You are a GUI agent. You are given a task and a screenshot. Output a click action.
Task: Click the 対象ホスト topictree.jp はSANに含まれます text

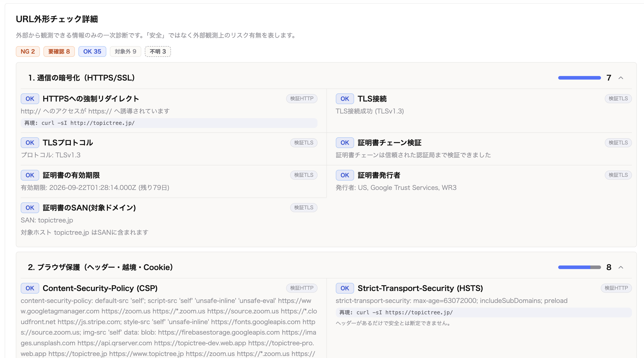84,232
